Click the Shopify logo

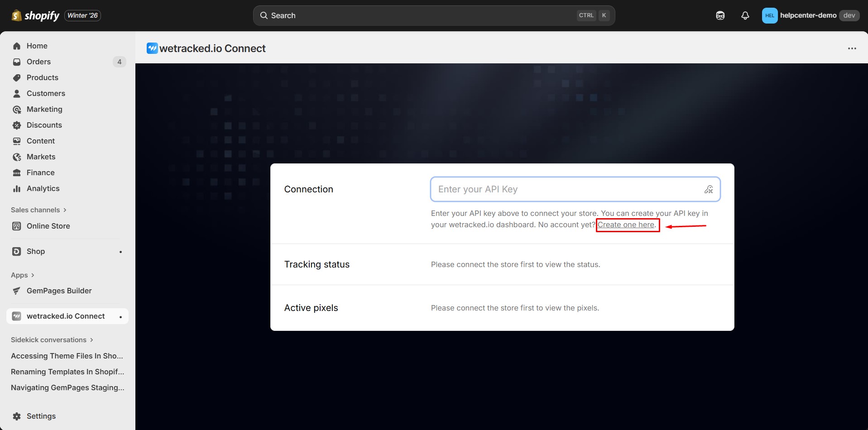pyautogui.click(x=35, y=15)
